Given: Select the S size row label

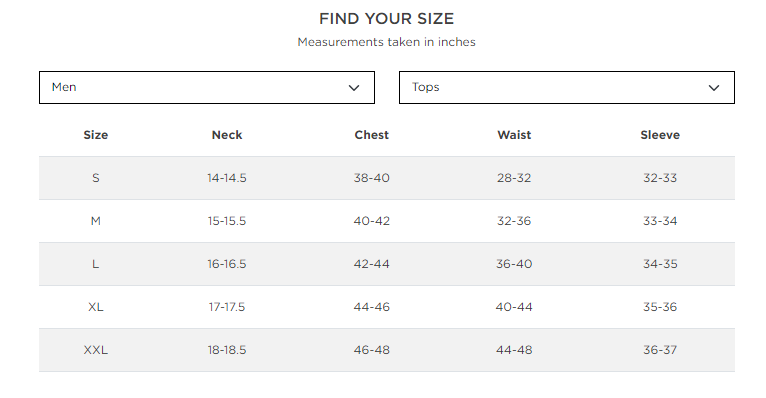Looking at the screenshot, I should 96,178.
